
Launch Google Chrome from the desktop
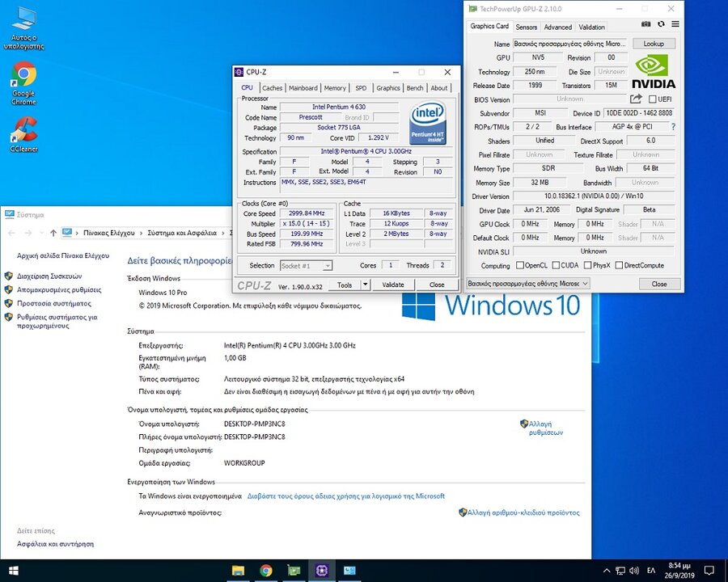click(23, 83)
